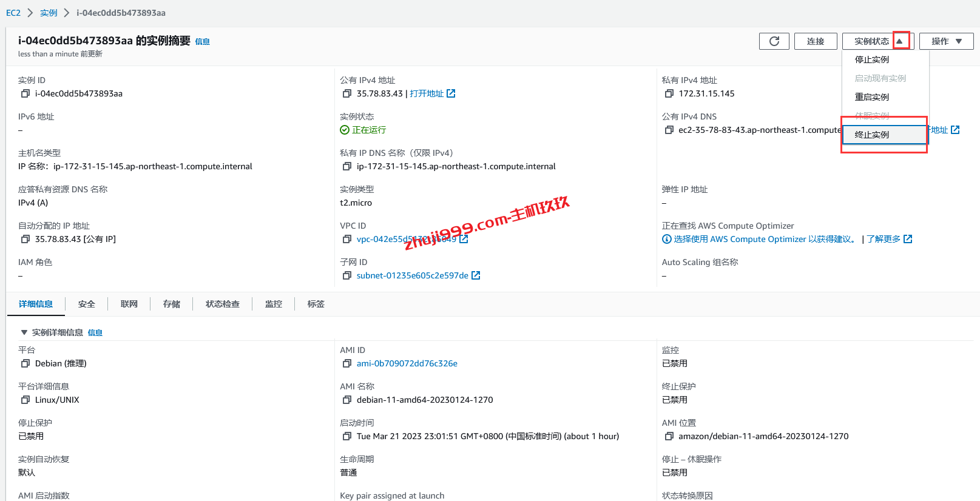The width and height of the screenshot is (980, 501).
Task: Copy the platform value Debian
Action: pos(25,363)
